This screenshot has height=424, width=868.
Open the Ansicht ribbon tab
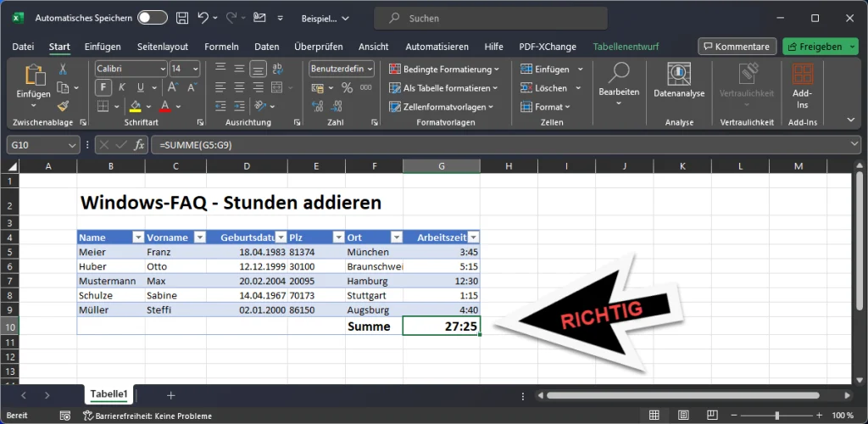coord(374,47)
